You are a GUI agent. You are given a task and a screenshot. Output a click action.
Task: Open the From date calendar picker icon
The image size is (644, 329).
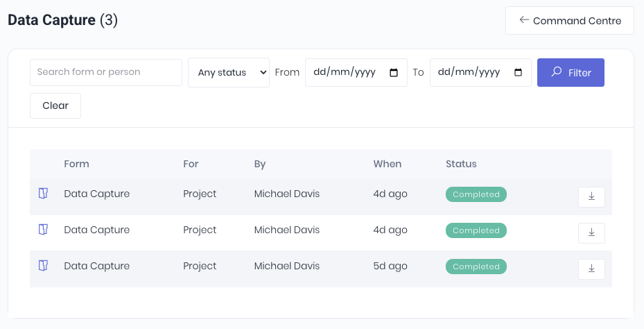tap(394, 72)
